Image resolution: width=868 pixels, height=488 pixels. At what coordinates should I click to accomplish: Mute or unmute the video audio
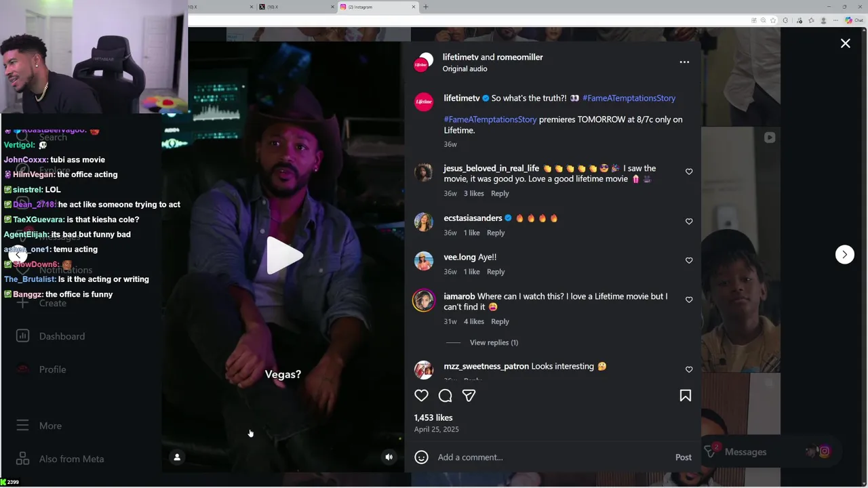pos(389,457)
